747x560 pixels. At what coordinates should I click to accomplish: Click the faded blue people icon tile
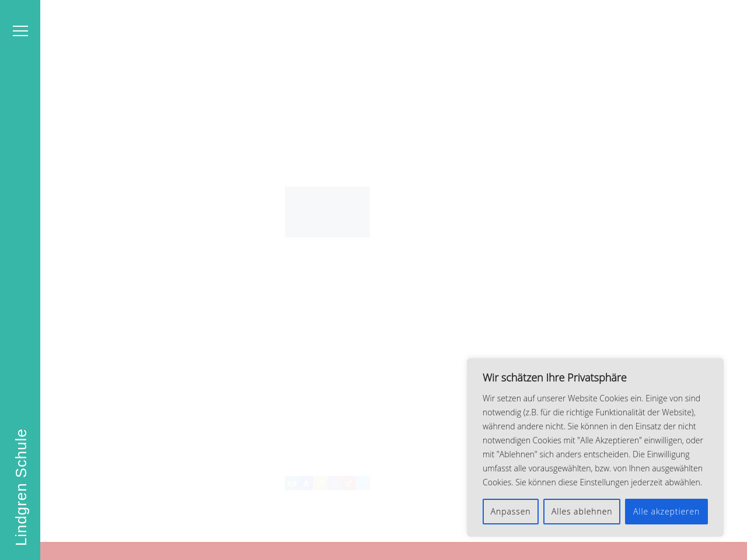pos(306,483)
